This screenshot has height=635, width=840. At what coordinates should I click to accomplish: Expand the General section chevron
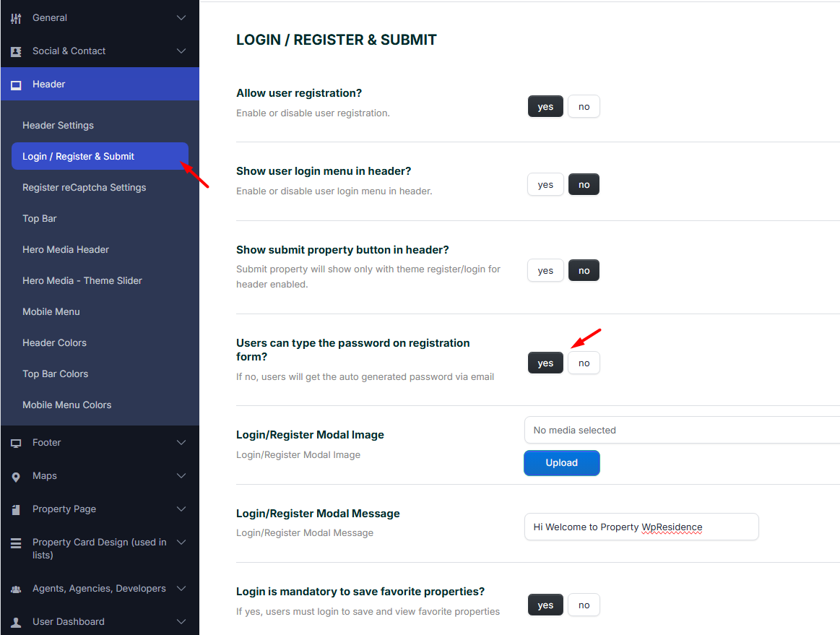click(181, 18)
